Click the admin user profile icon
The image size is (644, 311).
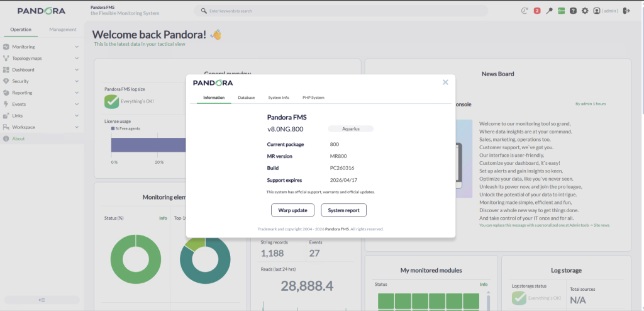pyautogui.click(x=597, y=11)
